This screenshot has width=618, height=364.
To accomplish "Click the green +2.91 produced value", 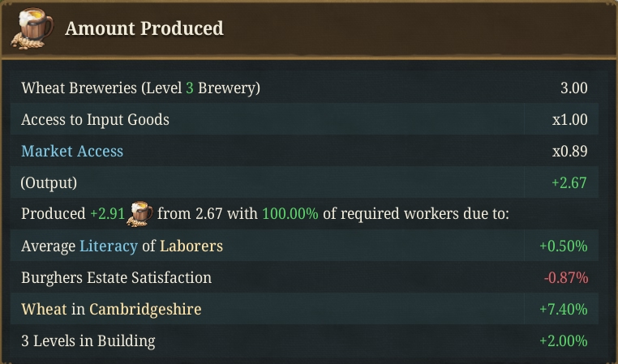I will (107, 214).
